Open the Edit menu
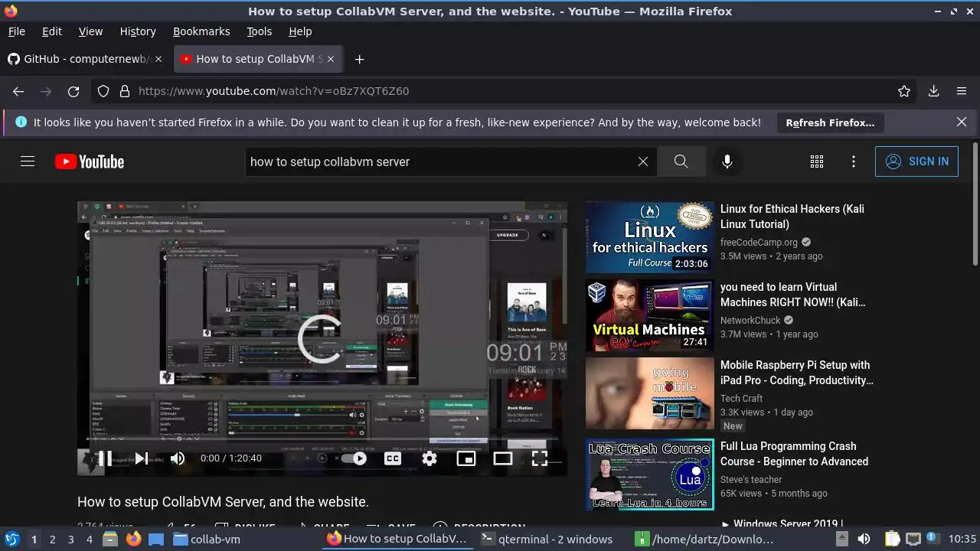Image resolution: width=980 pixels, height=551 pixels. pyautogui.click(x=52, y=31)
